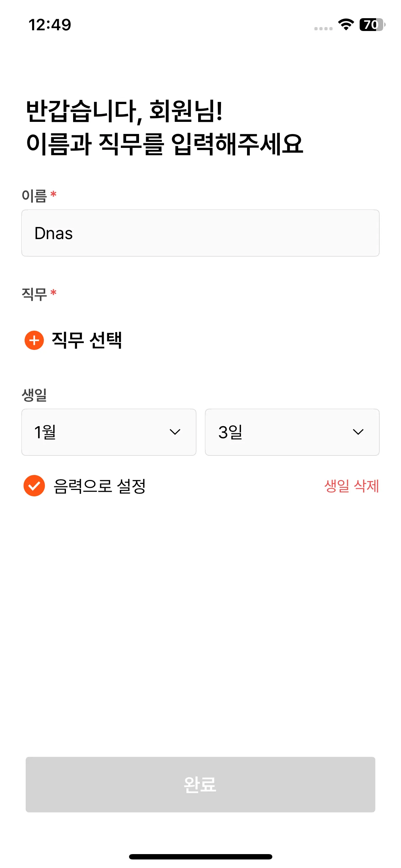Focus the 이름 field containing Dnas

[200, 233]
